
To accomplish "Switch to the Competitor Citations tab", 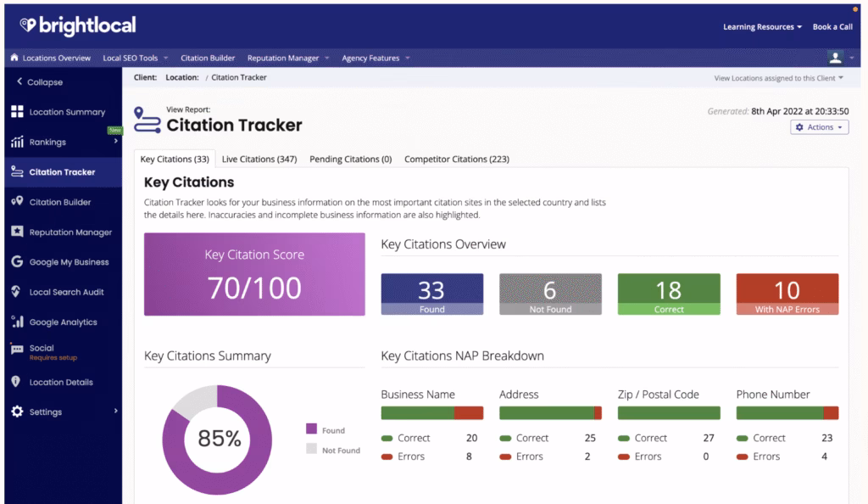I will [x=456, y=159].
